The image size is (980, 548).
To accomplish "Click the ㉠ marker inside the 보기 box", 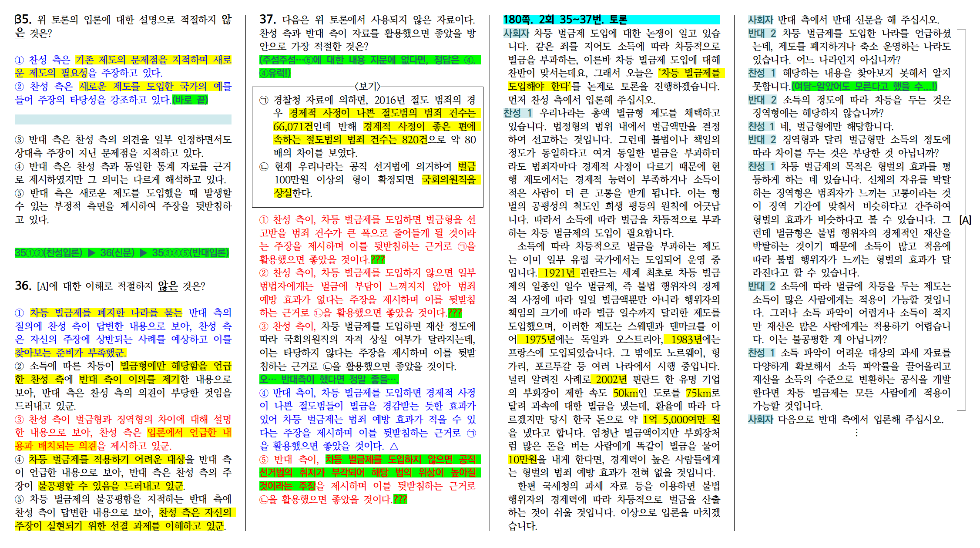I will click(x=264, y=100).
